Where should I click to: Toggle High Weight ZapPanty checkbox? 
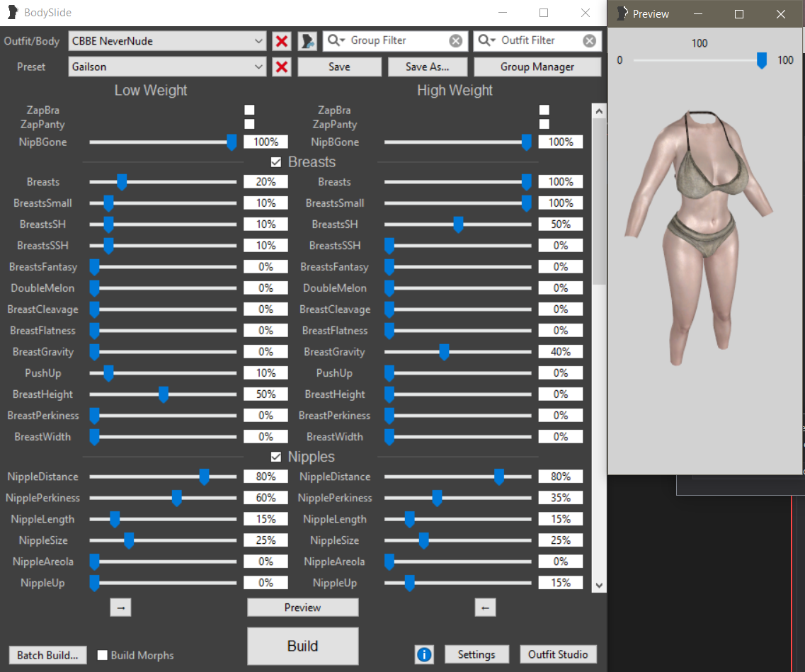(544, 124)
